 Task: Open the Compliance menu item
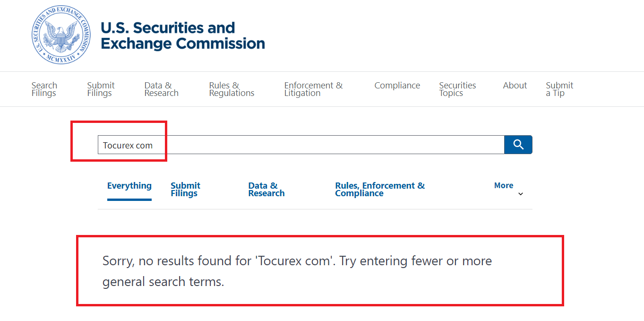(397, 86)
